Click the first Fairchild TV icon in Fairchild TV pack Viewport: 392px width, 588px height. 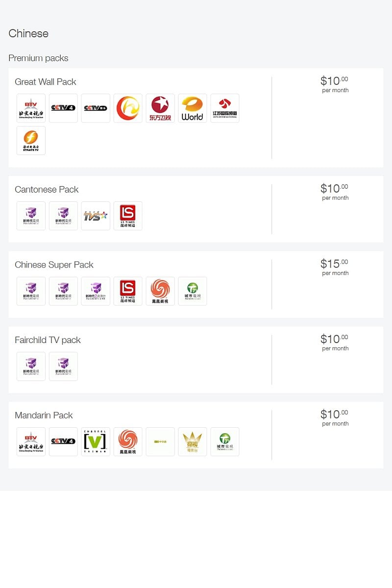[31, 367]
